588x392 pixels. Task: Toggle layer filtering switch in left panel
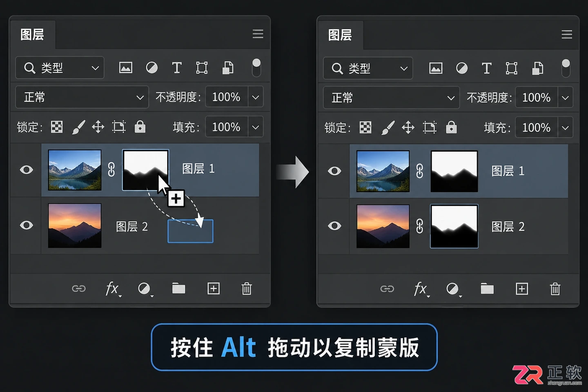256,67
